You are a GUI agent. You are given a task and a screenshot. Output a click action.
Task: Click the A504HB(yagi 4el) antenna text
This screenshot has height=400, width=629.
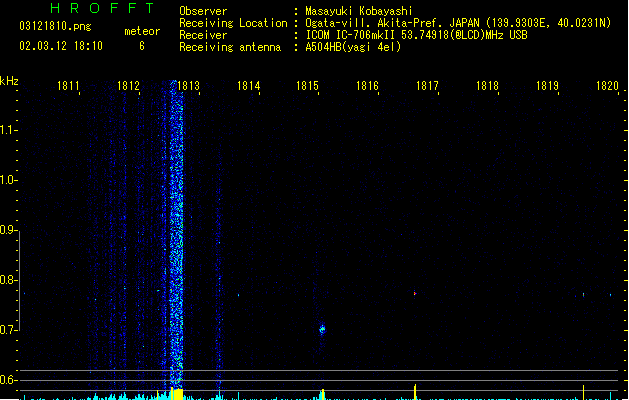point(353,47)
